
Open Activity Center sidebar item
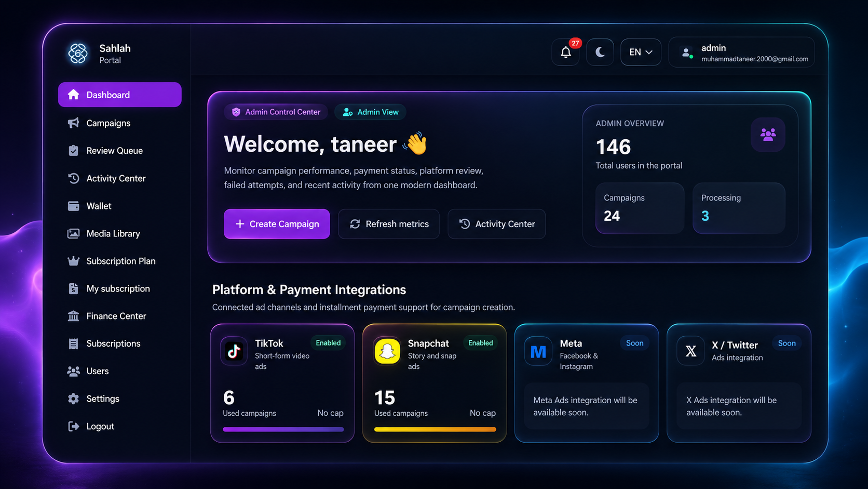coord(120,178)
